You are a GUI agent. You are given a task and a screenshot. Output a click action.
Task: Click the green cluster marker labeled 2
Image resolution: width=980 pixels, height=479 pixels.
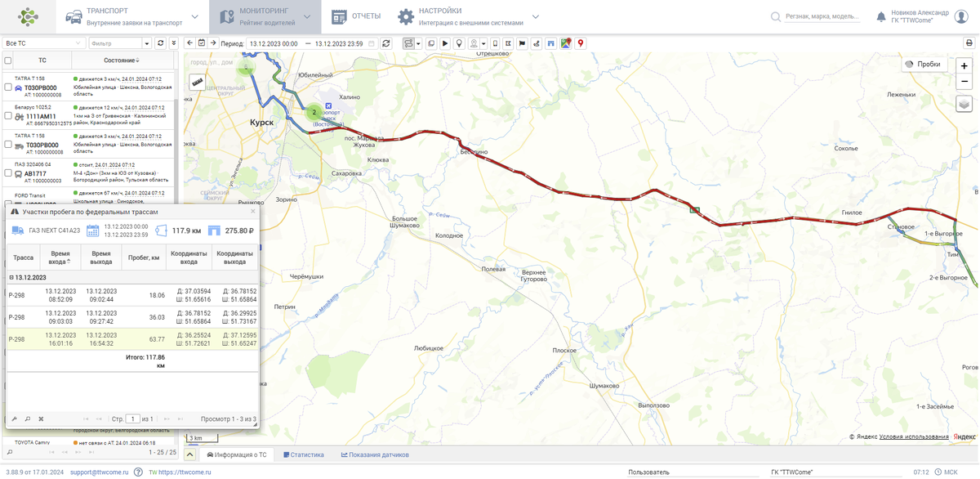(314, 112)
